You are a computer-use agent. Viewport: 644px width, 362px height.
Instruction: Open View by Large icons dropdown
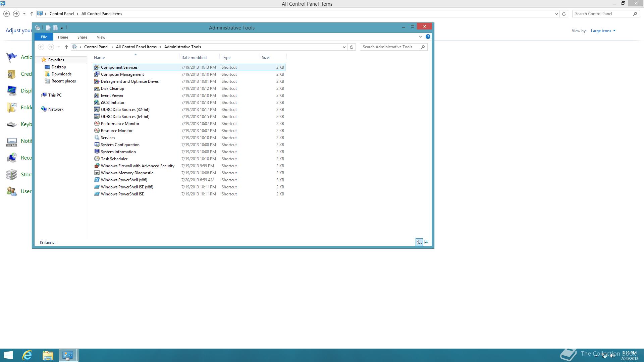click(x=603, y=31)
